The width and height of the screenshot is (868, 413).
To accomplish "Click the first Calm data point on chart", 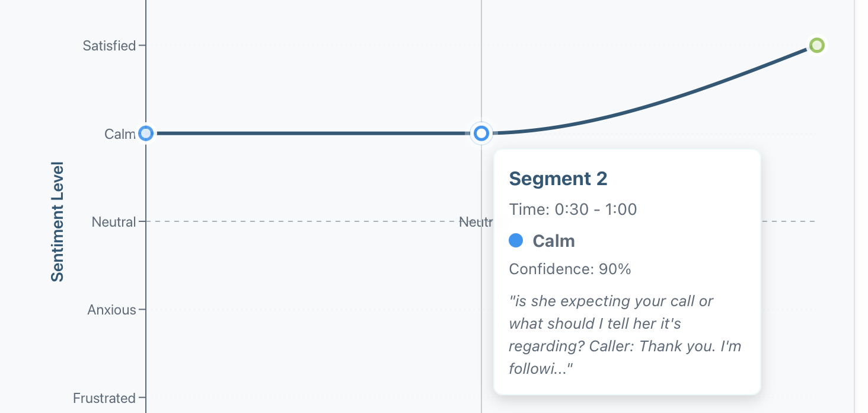I will 146,134.
